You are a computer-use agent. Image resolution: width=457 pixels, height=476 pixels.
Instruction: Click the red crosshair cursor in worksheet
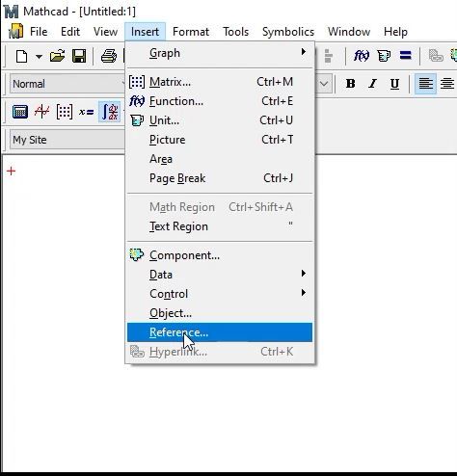[11, 171]
